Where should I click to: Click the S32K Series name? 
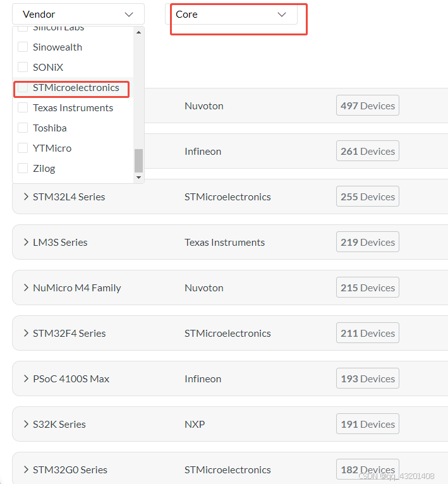pos(59,425)
